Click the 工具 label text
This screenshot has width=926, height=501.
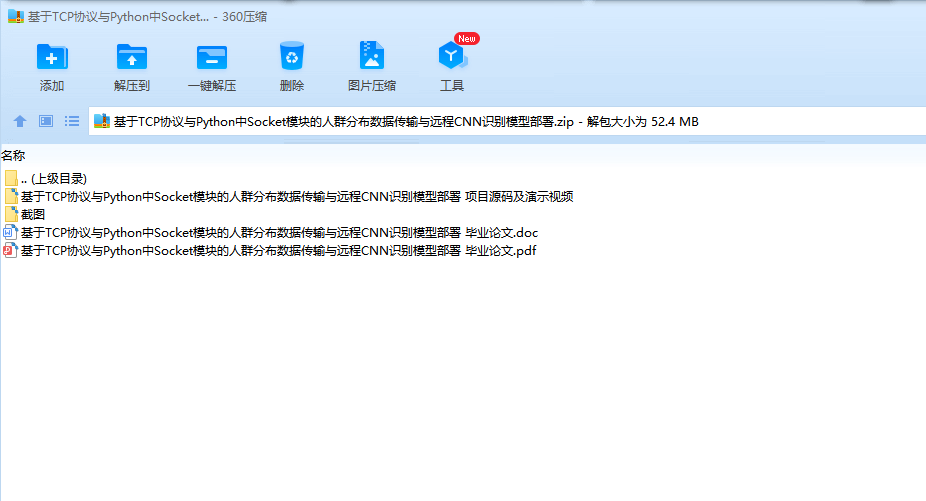click(x=452, y=86)
